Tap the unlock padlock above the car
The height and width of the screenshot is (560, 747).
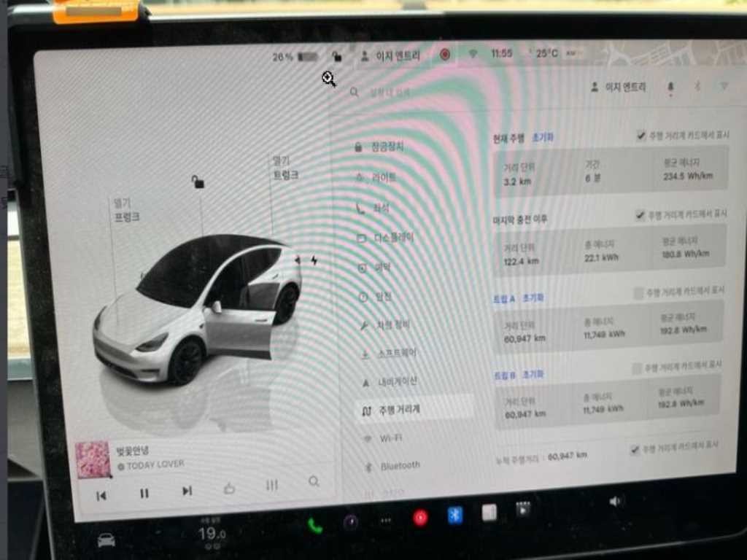[x=197, y=182]
